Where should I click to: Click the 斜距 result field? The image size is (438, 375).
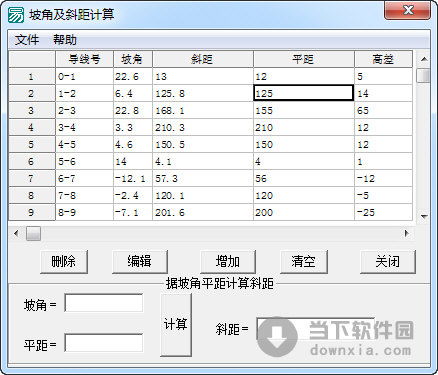316,329
